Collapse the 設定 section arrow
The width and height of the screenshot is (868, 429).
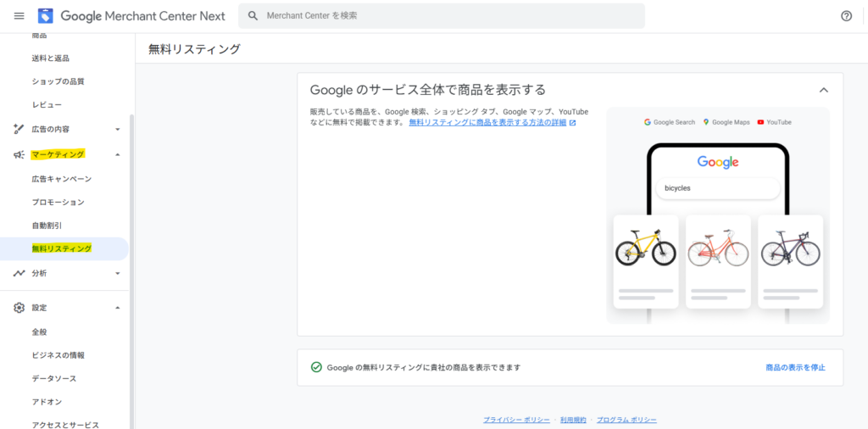(117, 307)
